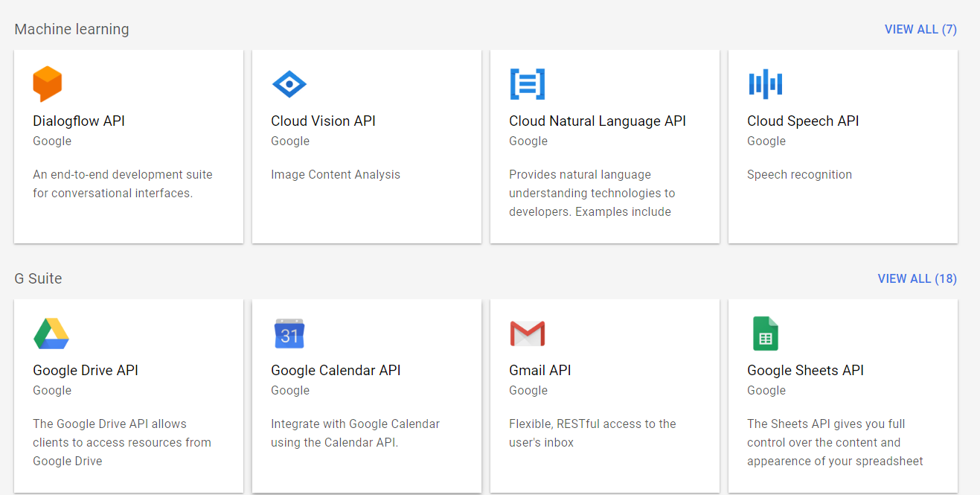Open the Cloud Natural Language API title

click(598, 121)
